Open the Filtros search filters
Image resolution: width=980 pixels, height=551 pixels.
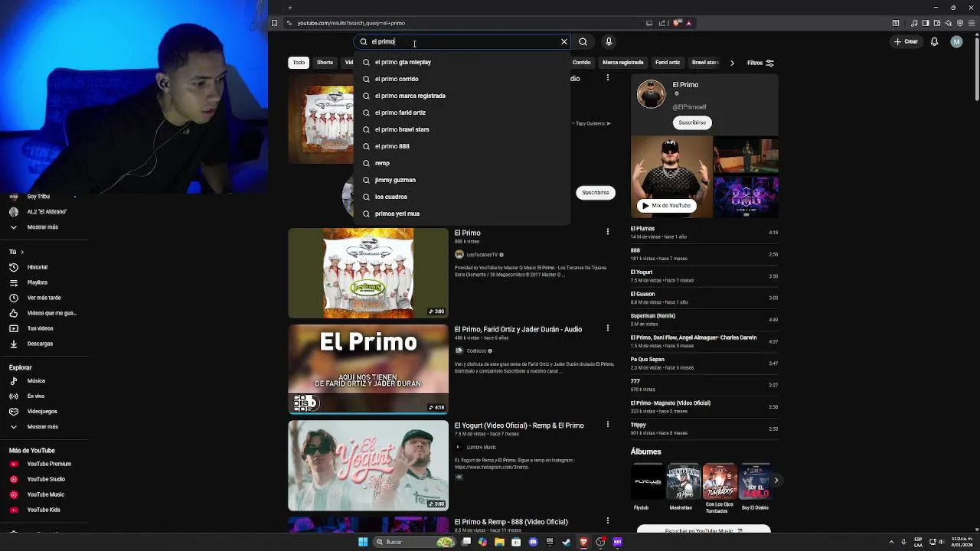click(x=760, y=63)
